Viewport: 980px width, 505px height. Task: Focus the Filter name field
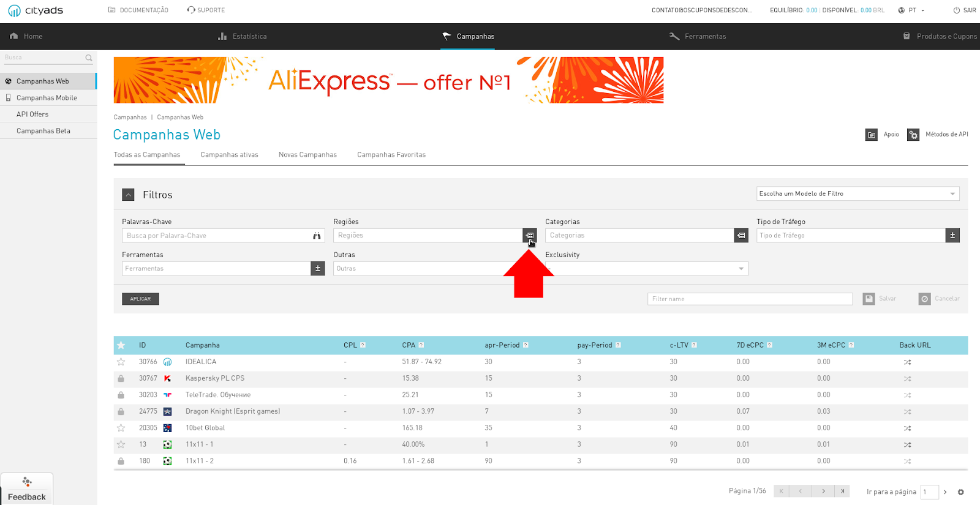[x=750, y=299]
